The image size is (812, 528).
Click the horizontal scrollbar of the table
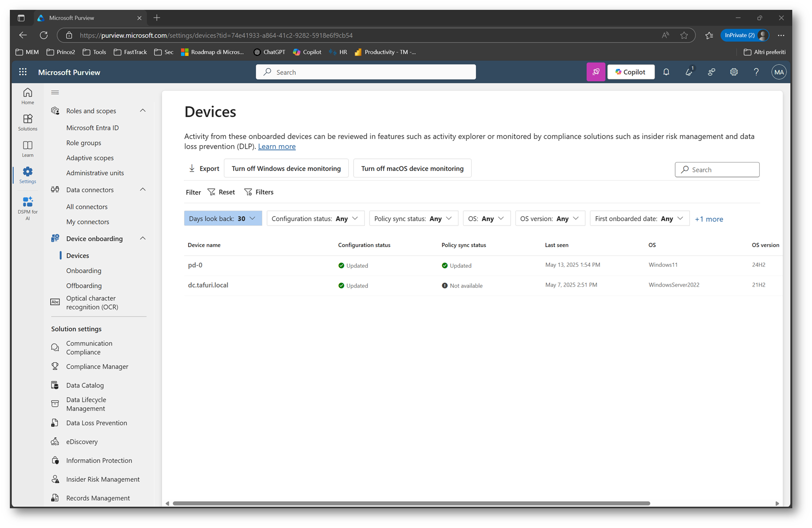[411, 503]
